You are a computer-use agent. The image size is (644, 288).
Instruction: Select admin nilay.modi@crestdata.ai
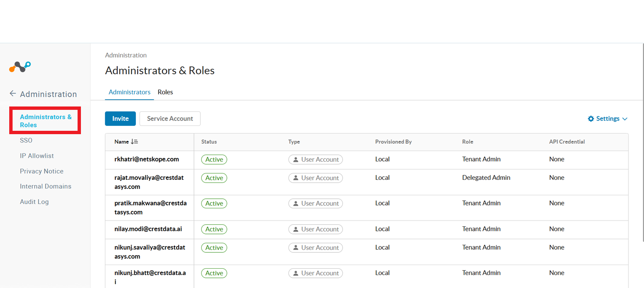point(148,229)
